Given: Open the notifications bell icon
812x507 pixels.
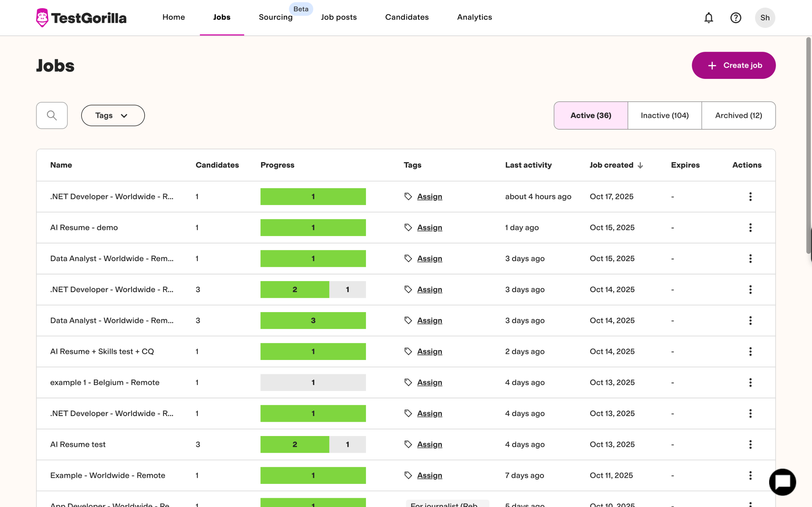Looking at the screenshot, I should (x=708, y=17).
